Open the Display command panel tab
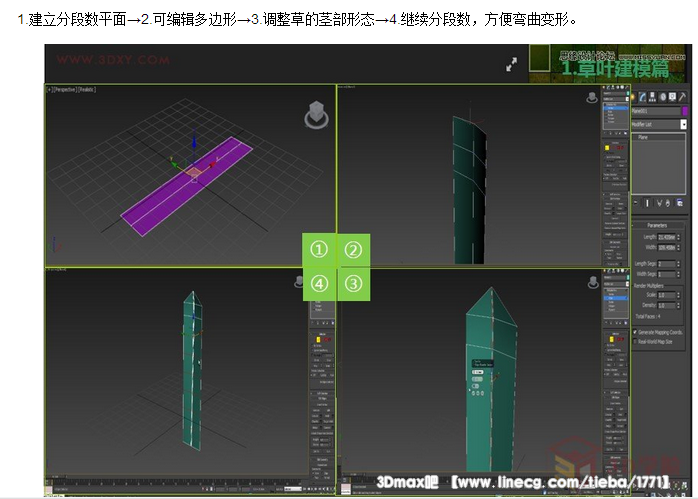698x499 pixels. (672, 97)
